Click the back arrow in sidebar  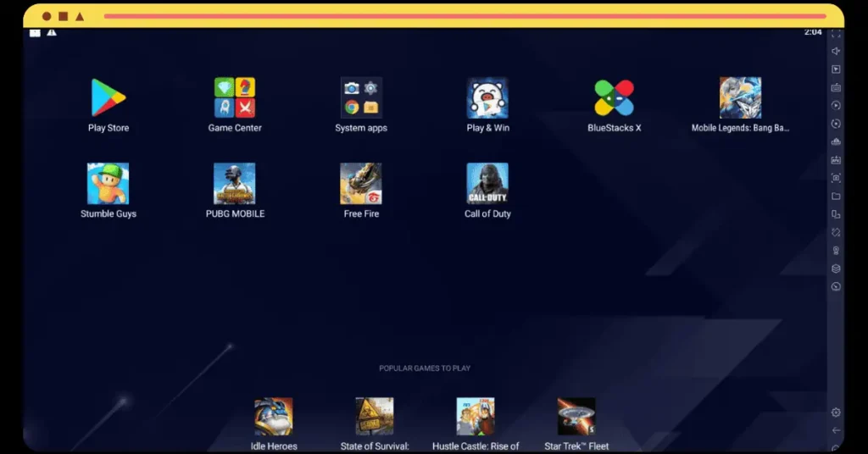tap(836, 430)
